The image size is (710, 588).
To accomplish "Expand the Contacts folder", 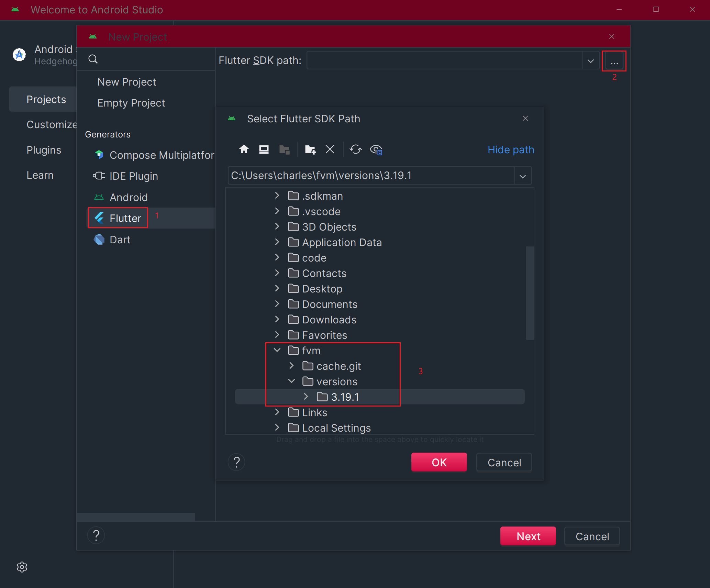I will click(277, 273).
